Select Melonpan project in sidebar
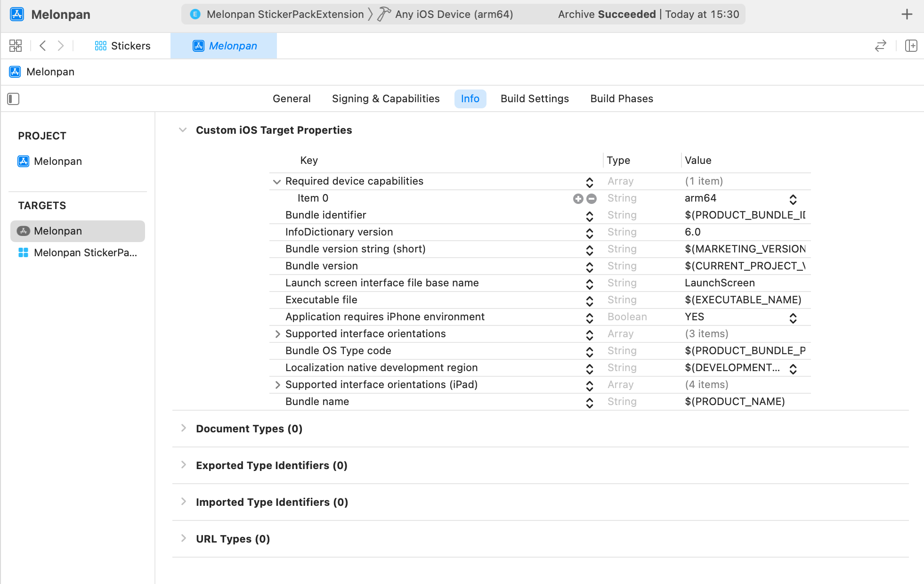 [x=50, y=161]
